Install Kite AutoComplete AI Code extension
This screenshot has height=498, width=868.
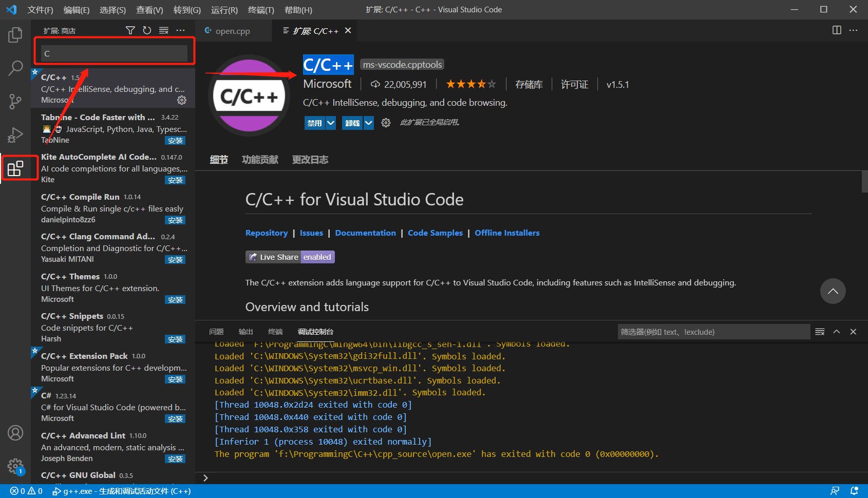tap(175, 180)
